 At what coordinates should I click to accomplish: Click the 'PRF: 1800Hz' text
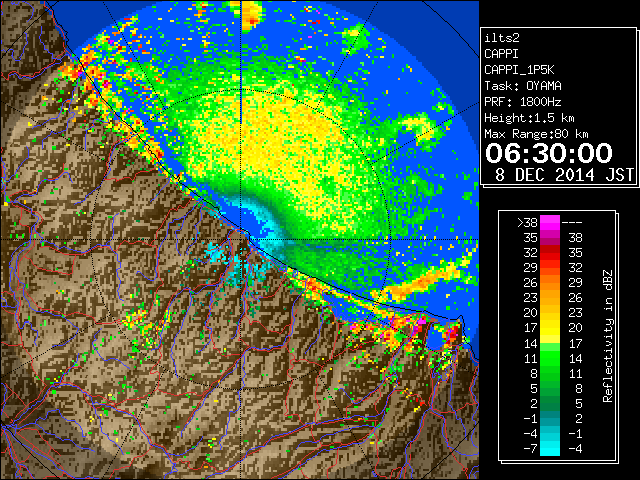pos(523,102)
